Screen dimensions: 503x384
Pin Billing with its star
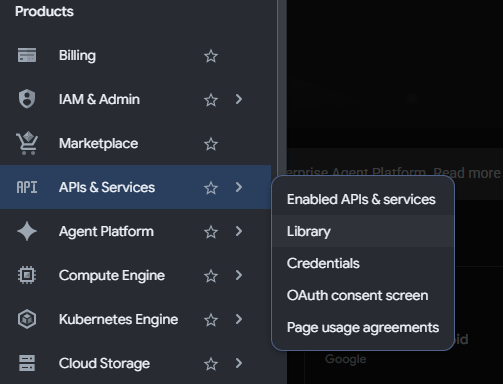pyautogui.click(x=211, y=56)
